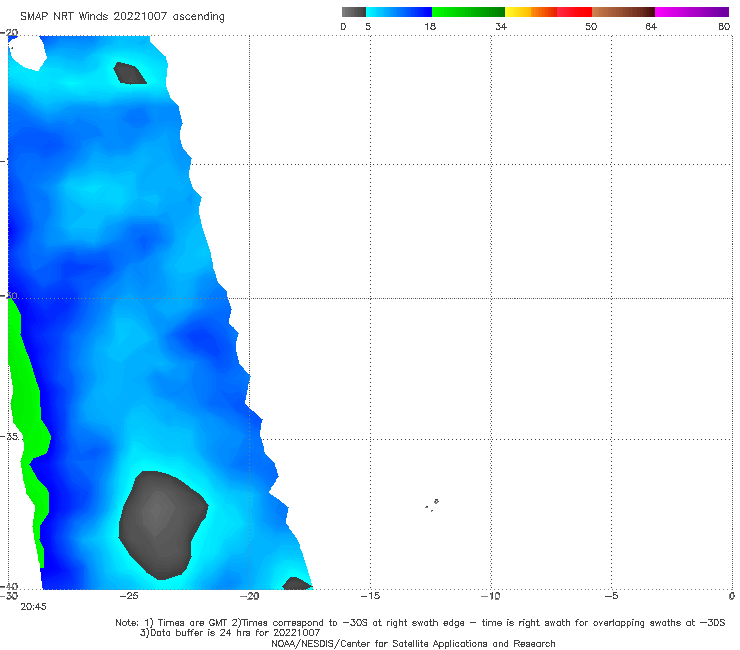Pick the brown 50-64 color bar segment
Image resolution: width=740 pixels, height=650 pixels.
(623, 12)
